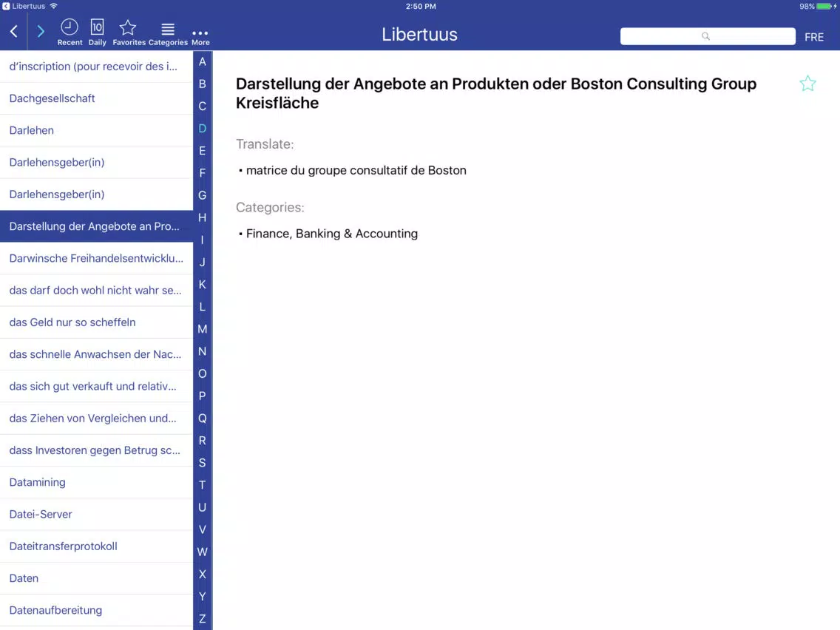Jump to letter C in the index

pyautogui.click(x=203, y=106)
